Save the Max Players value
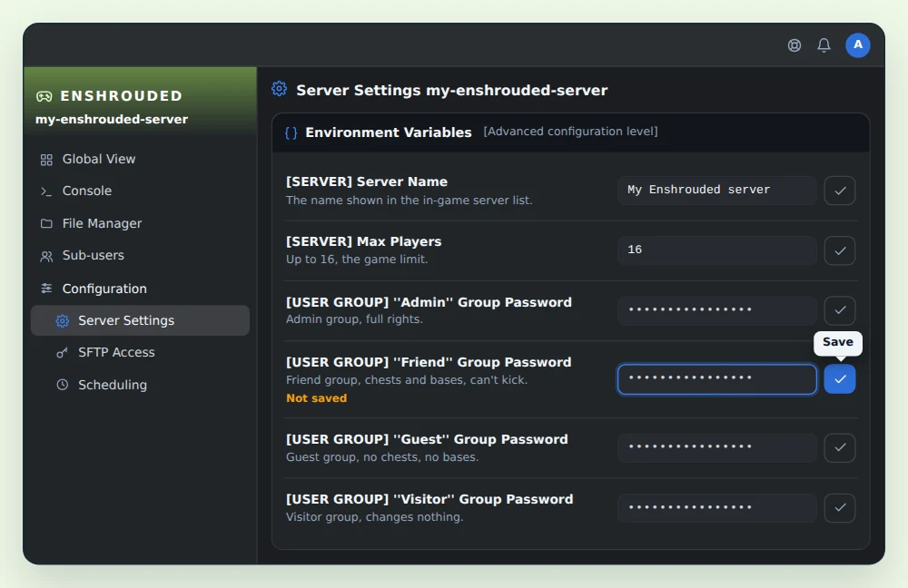This screenshot has height=588, width=908. pyautogui.click(x=840, y=250)
